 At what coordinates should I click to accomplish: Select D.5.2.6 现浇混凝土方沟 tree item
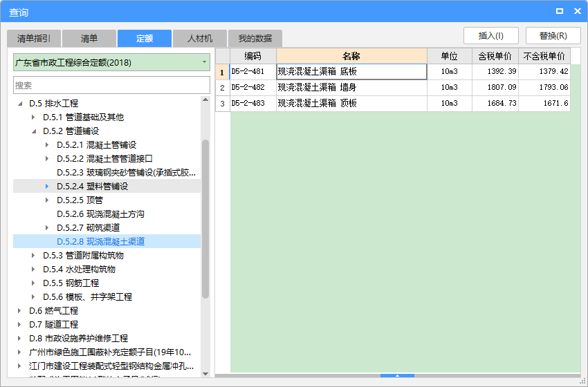pos(100,214)
